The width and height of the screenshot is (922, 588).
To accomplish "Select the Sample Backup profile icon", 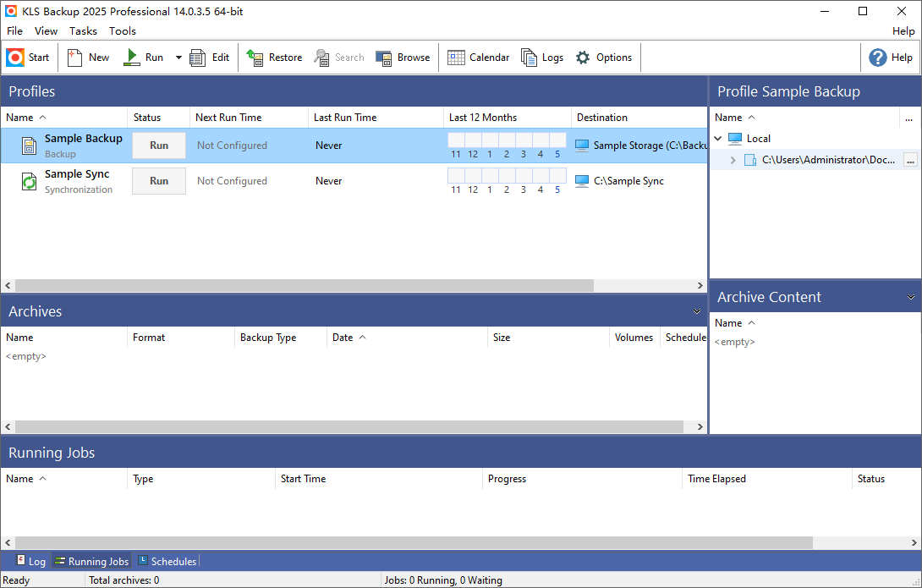I will [x=29, y=146].
